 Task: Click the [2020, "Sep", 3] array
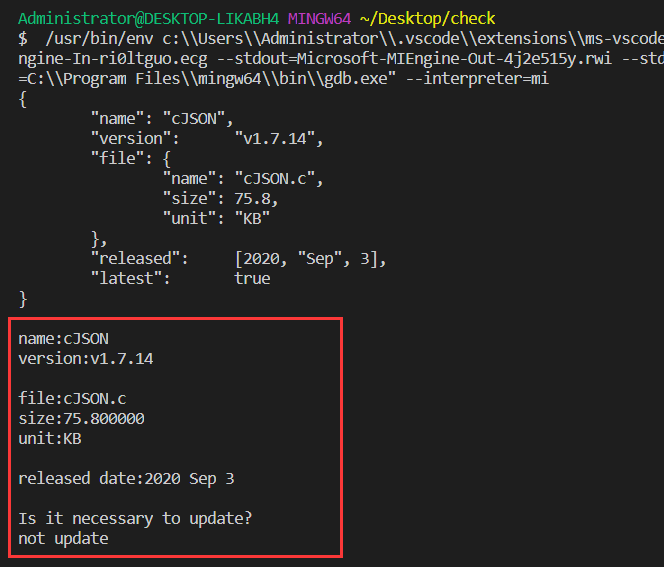[310, 259]
